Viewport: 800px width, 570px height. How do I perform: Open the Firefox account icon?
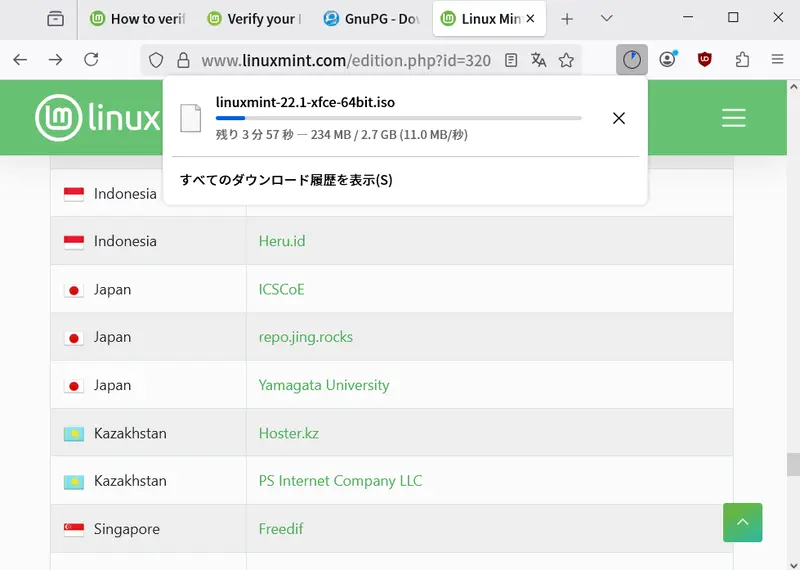pyautogui.click(x=667, y=59)
